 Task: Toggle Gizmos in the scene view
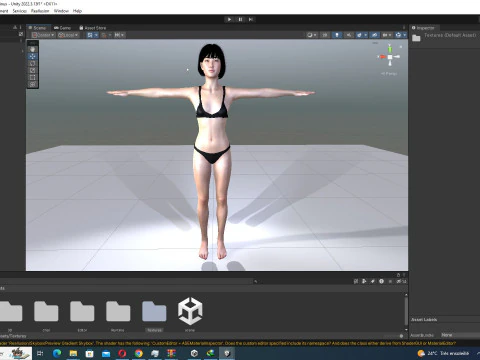pos(398,35)
